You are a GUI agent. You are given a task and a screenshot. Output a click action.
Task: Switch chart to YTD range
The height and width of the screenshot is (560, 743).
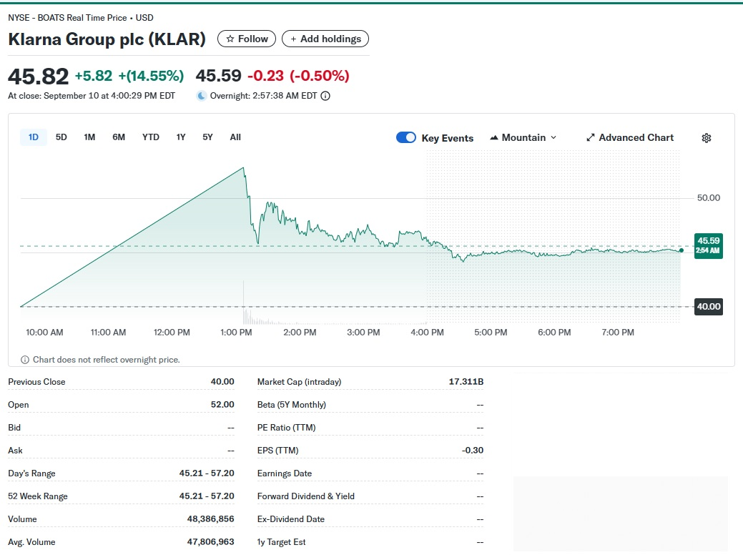[151, 137]
